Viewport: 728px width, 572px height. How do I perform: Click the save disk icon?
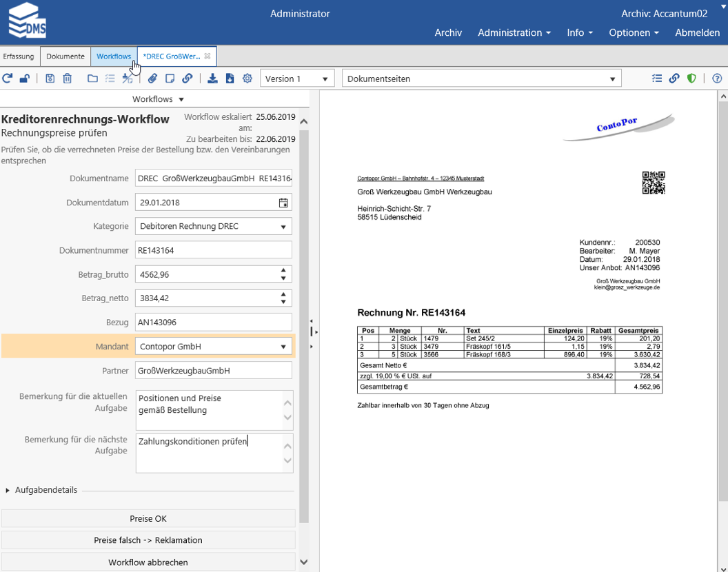click(x=50, y=79)
